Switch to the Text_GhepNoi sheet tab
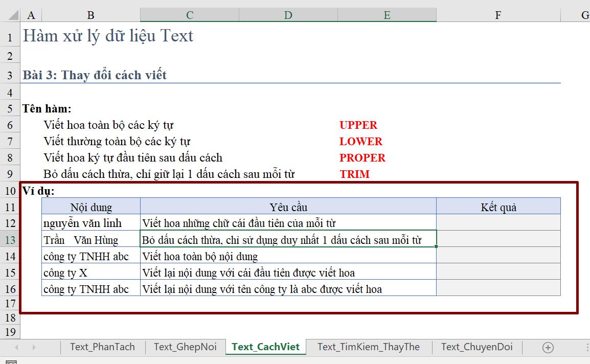Screen dimensions: 590x364 (186, 347)
